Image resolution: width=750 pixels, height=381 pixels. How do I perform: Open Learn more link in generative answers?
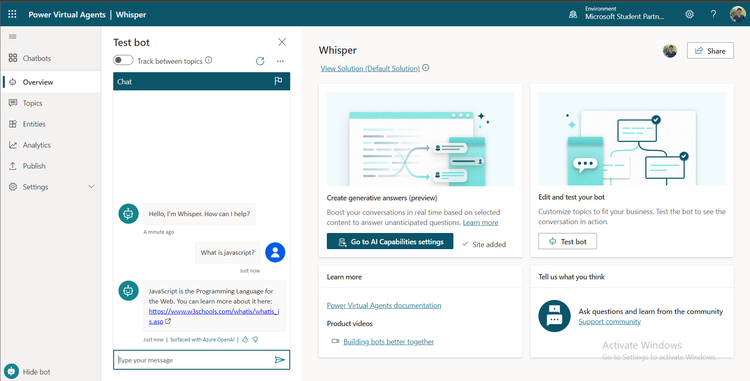click(480, 223)
